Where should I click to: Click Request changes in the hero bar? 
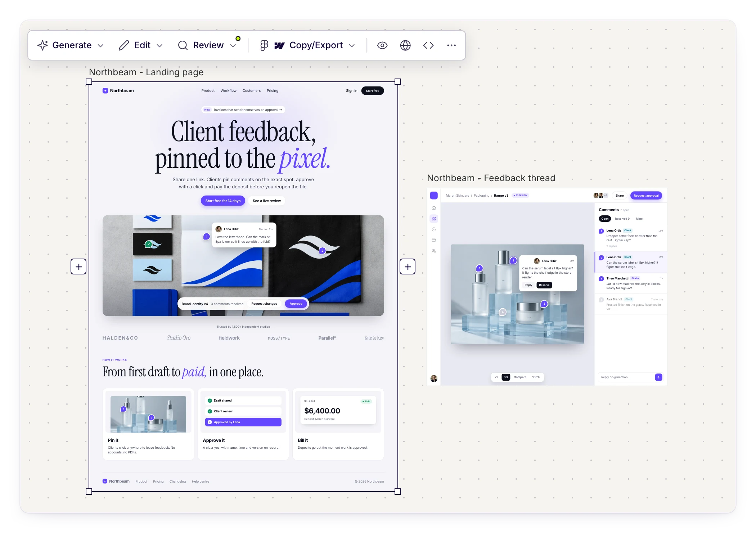coord(264,304)
